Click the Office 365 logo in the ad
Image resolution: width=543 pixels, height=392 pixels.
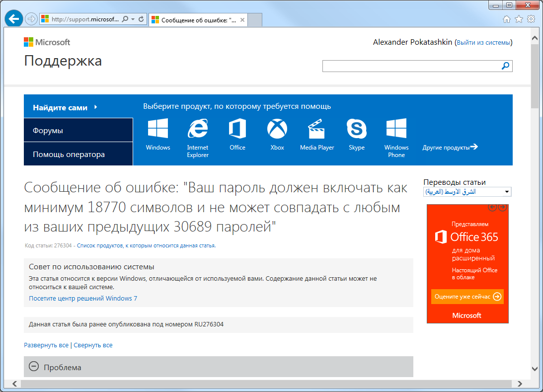click(466, 237)
